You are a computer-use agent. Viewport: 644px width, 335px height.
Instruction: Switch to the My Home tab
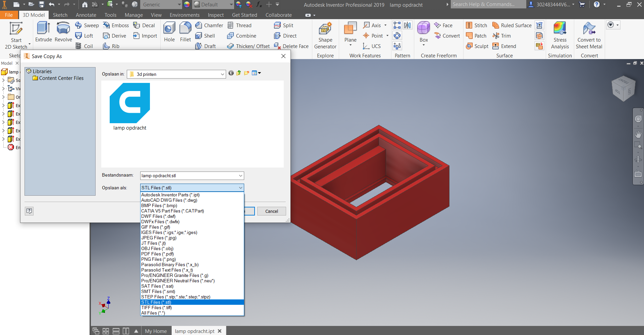coord(156,331)
